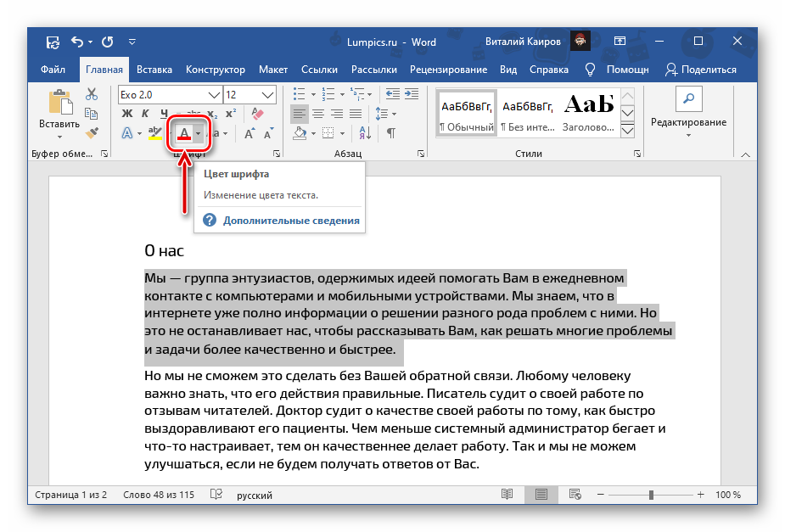
Task: Open Text Effects glowing A icon
Action: 127,133
